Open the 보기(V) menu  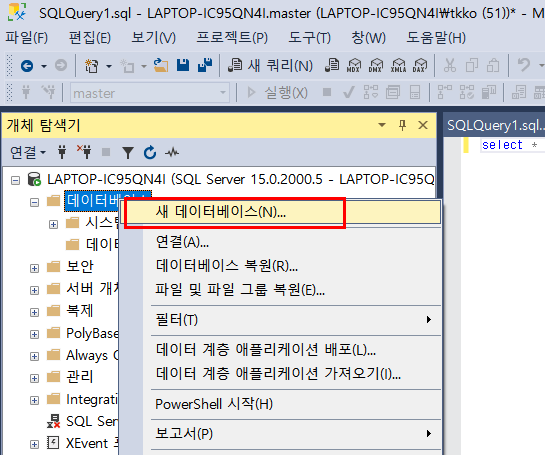[x=154, y=38]
